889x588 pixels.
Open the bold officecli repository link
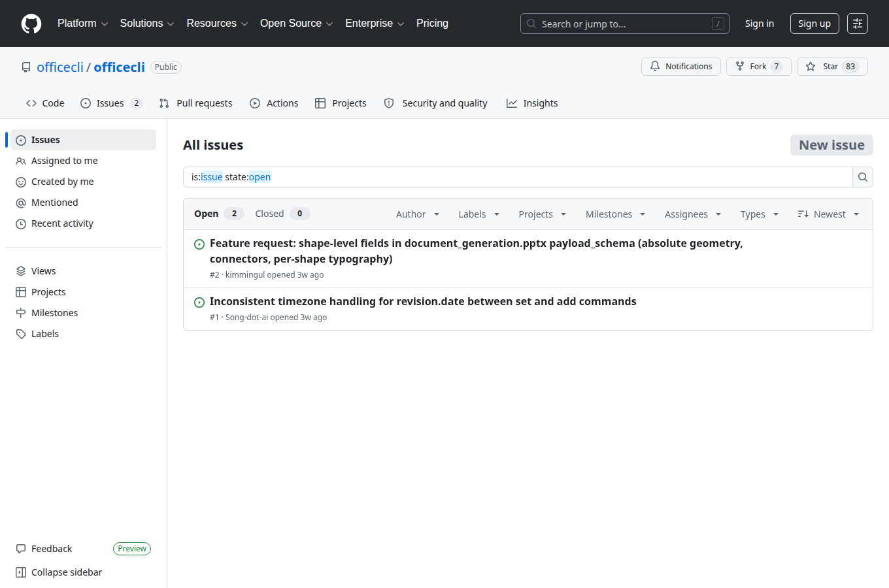pyautogui.click(x=120, y=67)
